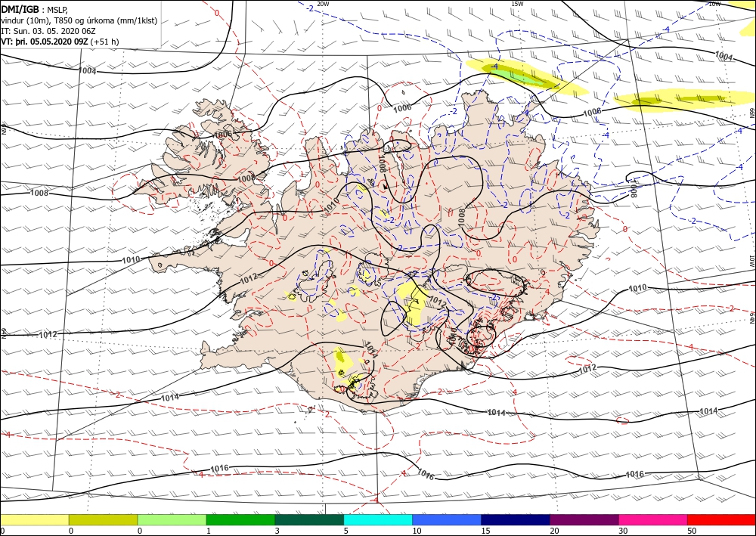Click the 'DMI/IGB' title text
Image resolution: width=756 pixels, height=536 pixels.
tap(20, 10)
